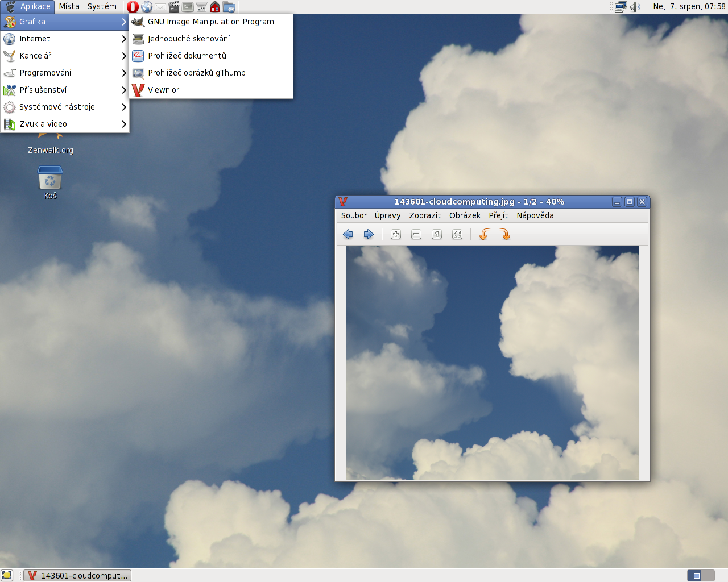Screen dimensions: 728x582
Task: Launch the terminal from top panel
Action: point(188,7)
